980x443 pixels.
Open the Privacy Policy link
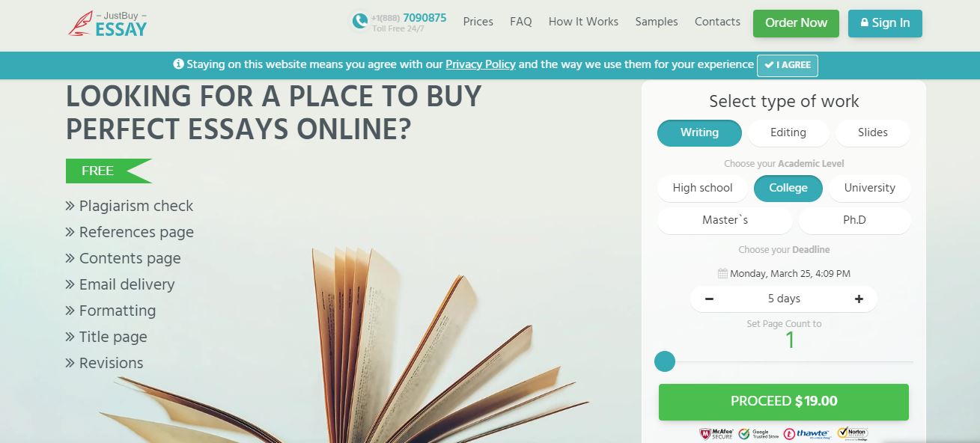481,64
